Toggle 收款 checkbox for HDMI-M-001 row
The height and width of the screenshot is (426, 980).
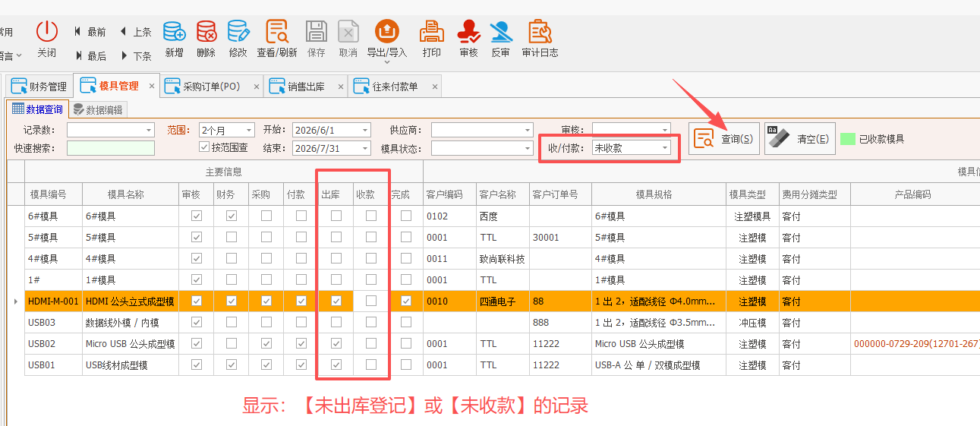coord(371,301)
